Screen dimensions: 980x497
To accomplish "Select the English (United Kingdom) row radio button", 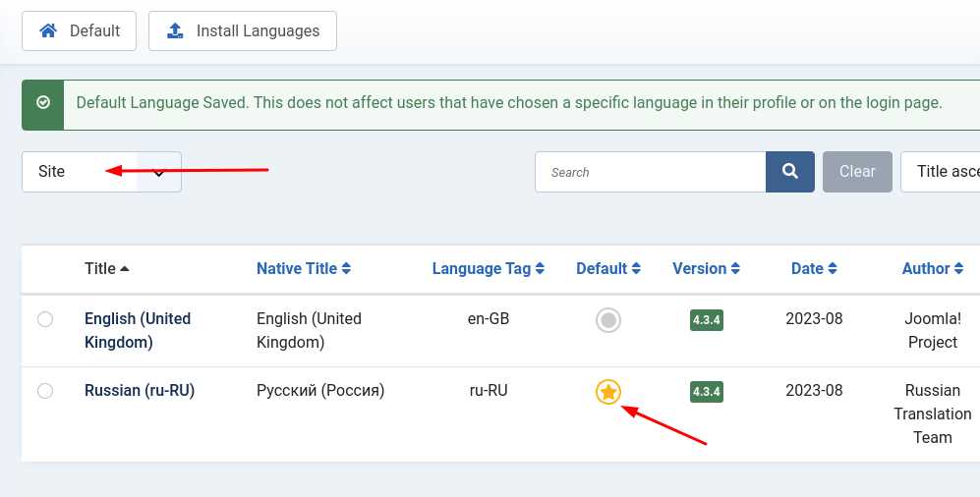I will pos(45,319).
